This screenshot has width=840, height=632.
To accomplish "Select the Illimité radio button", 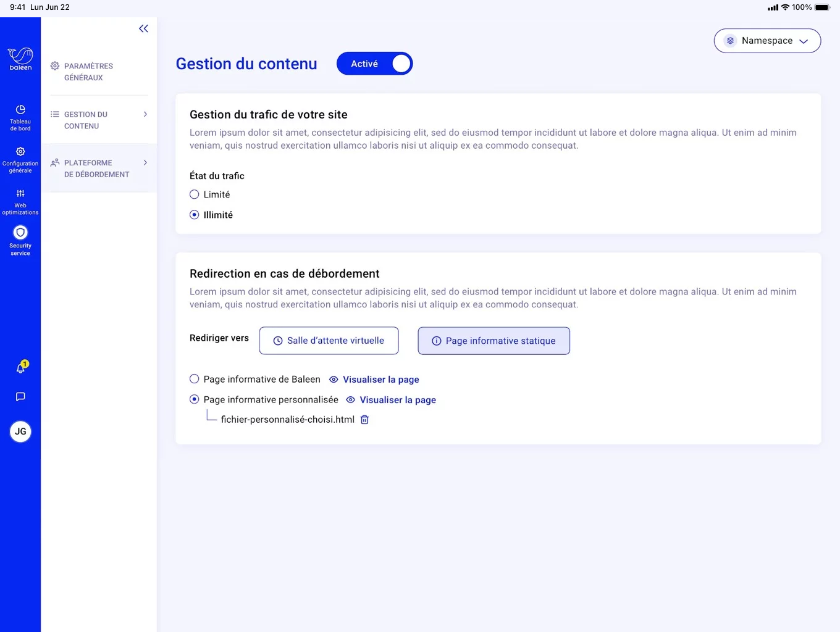I will click(195, 215).
